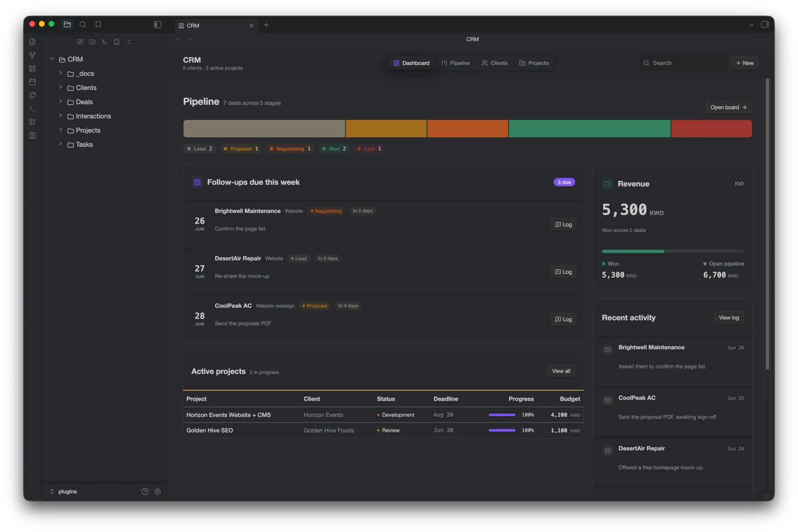Switch to the Dashboard tab
This screenshot has height=532, width=798.
click(x=411, y=63)
